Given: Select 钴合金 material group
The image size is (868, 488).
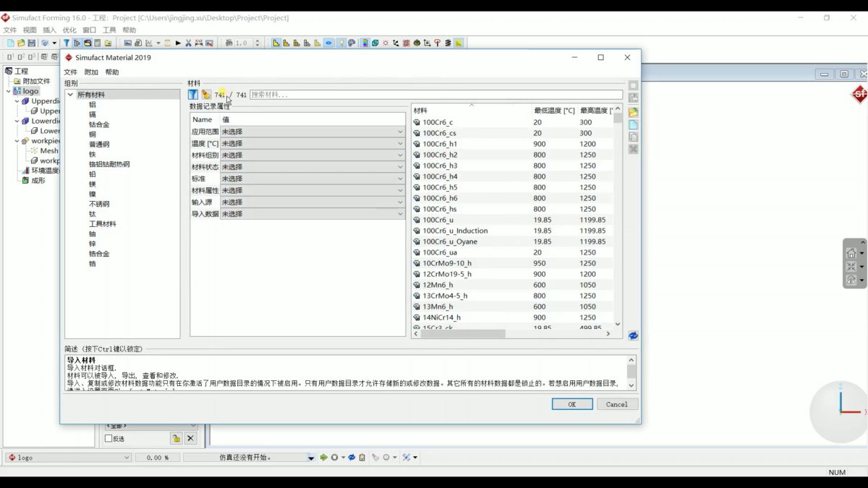Looking at the screenshot, I should click(x=99, y=125).
